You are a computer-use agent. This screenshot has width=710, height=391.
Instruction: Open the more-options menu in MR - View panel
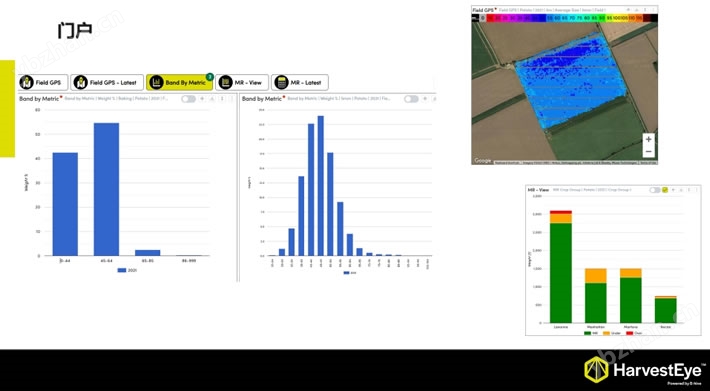tap(689, 190)
